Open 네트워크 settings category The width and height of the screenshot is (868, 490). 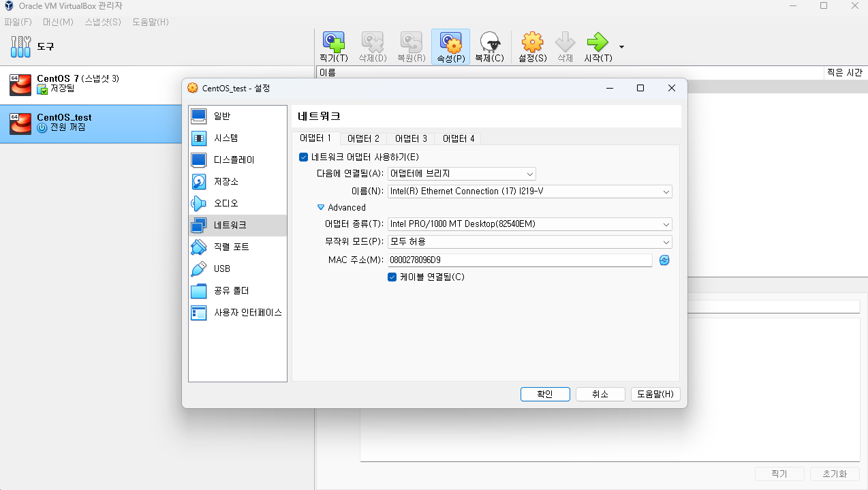point(238,225)
